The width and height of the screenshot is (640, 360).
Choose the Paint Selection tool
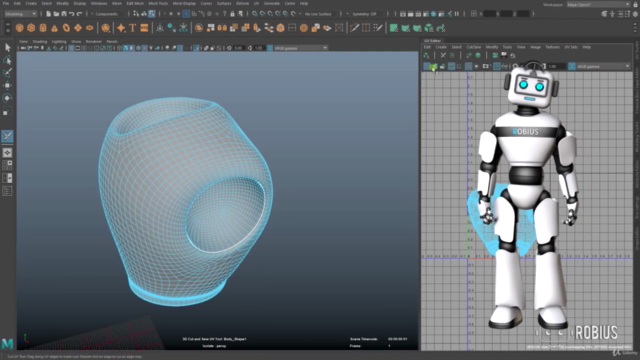point(7,73)
